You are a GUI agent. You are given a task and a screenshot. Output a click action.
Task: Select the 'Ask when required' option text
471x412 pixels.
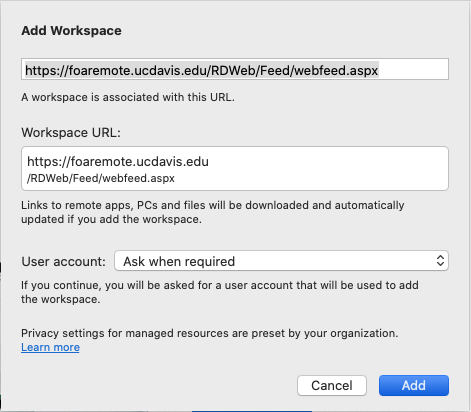pos(179,261)
